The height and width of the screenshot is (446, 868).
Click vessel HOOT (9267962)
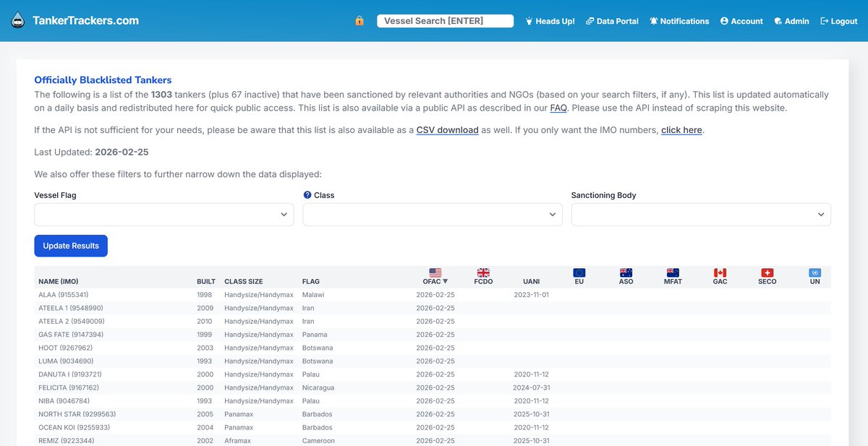click(x=65, y=348)
